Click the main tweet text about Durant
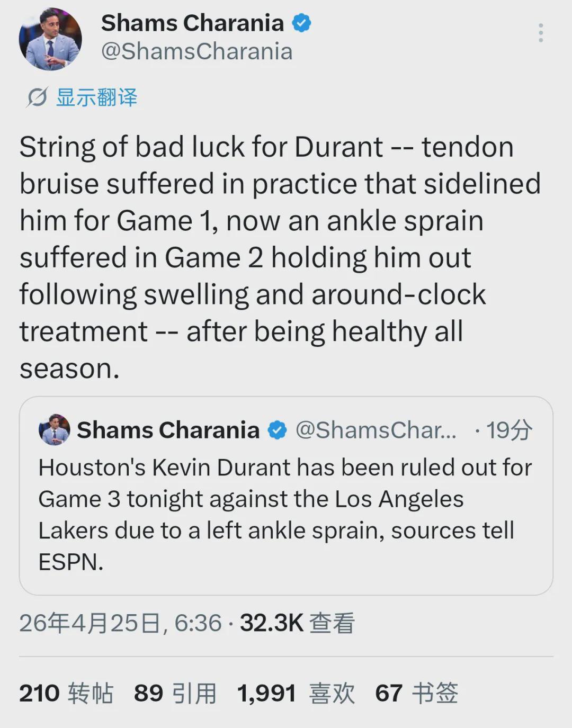 coord(280,257)
